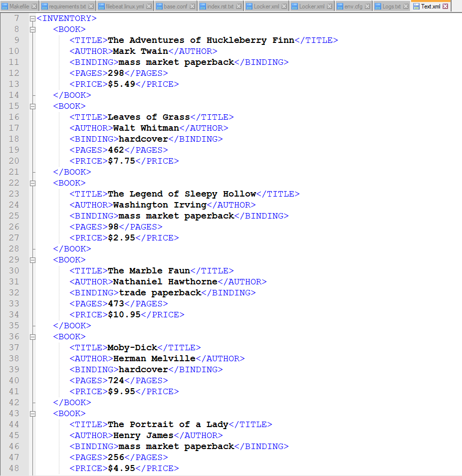
Task: Click the filebeat.linux.yml file icon
Action: tap(101, 6)
